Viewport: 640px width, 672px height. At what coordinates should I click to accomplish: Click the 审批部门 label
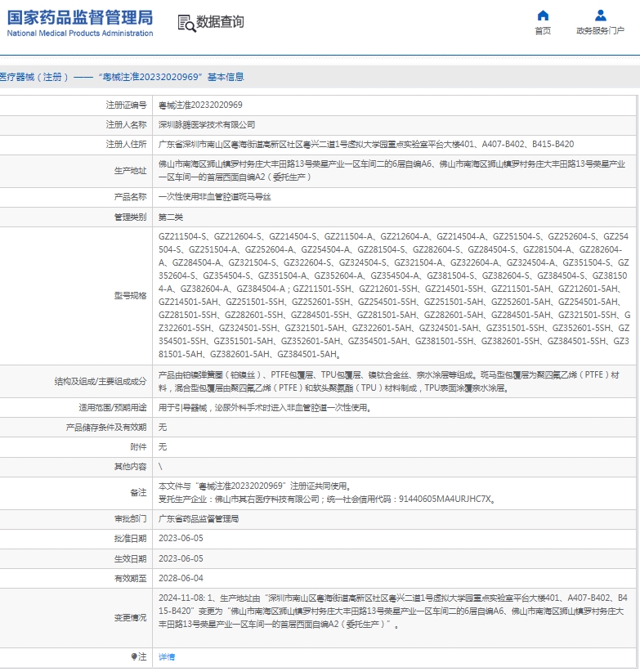coord(130,519)
